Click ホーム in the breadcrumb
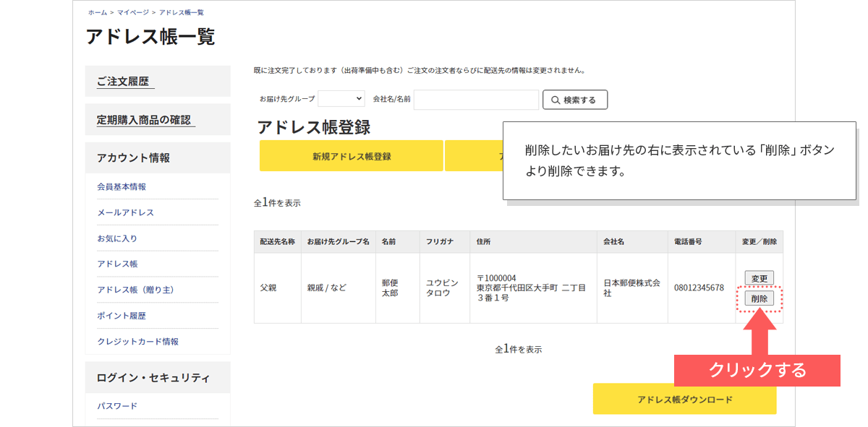This screenshot has width=868, height=427. coord(98,13)
